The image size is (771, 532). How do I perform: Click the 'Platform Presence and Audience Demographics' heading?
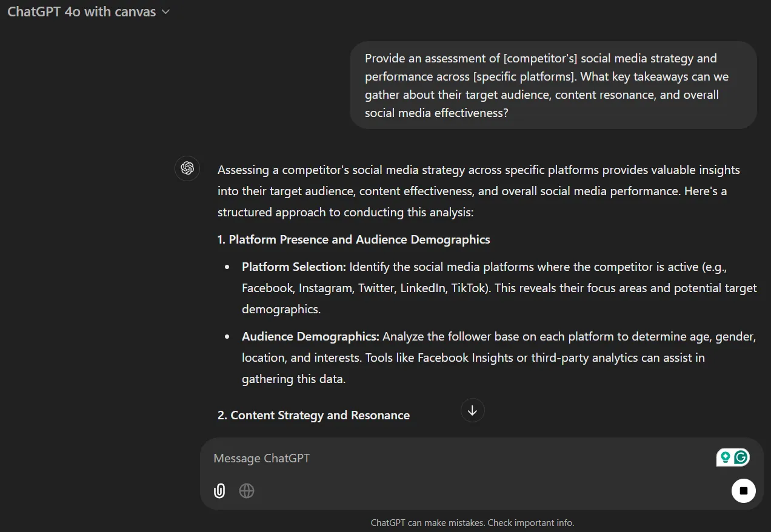point(354,239)
